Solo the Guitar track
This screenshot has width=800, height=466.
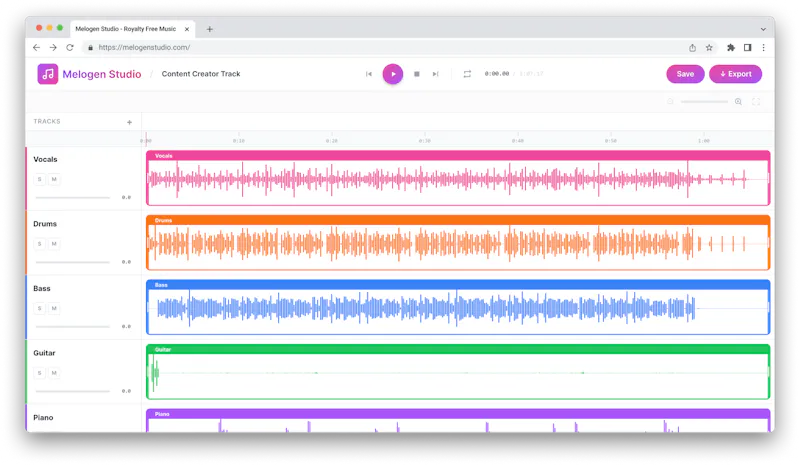point(39,373)
